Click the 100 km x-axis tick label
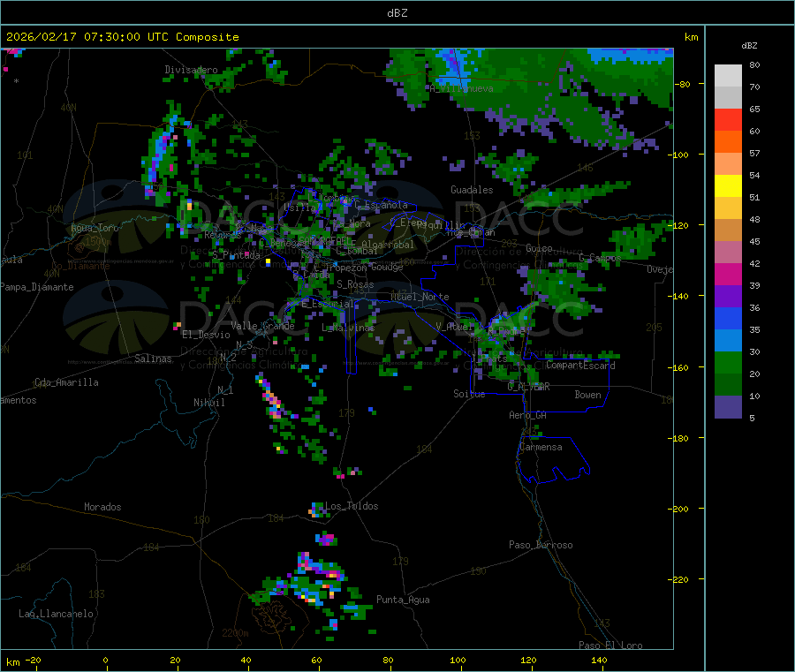795x672 pixels. point(458,661)
